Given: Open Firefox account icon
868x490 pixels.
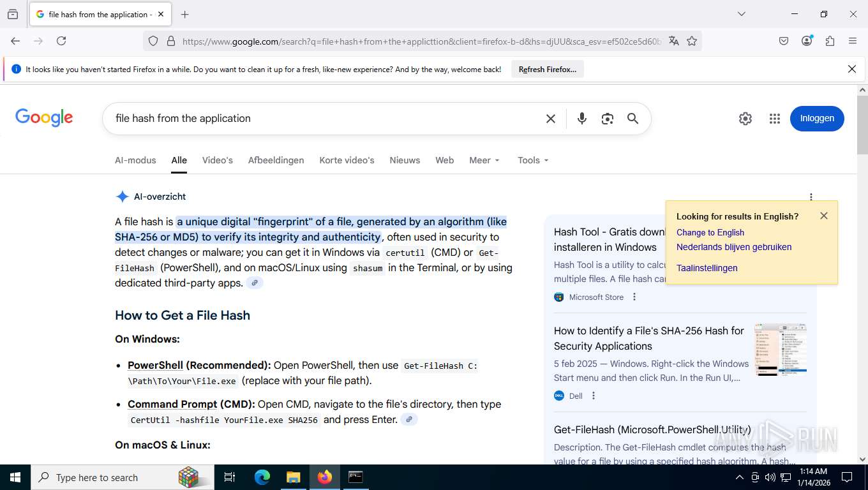Looking at the screenshot, I should (807, 41).
